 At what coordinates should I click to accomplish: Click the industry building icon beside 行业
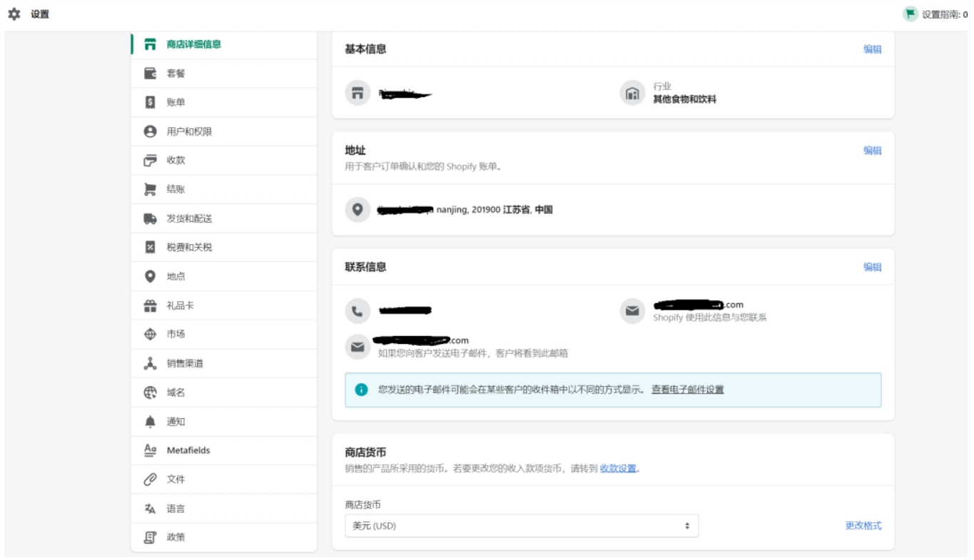[632, 93]
